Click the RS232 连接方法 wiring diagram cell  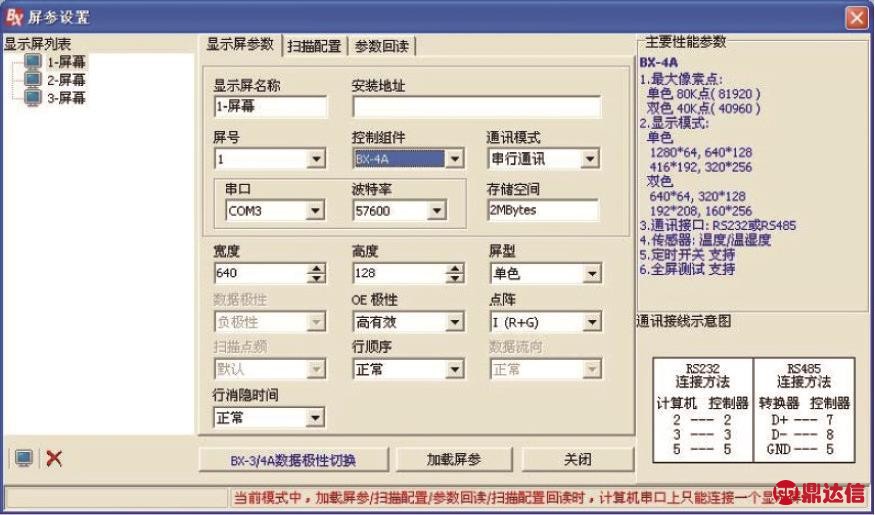point(703,410)
